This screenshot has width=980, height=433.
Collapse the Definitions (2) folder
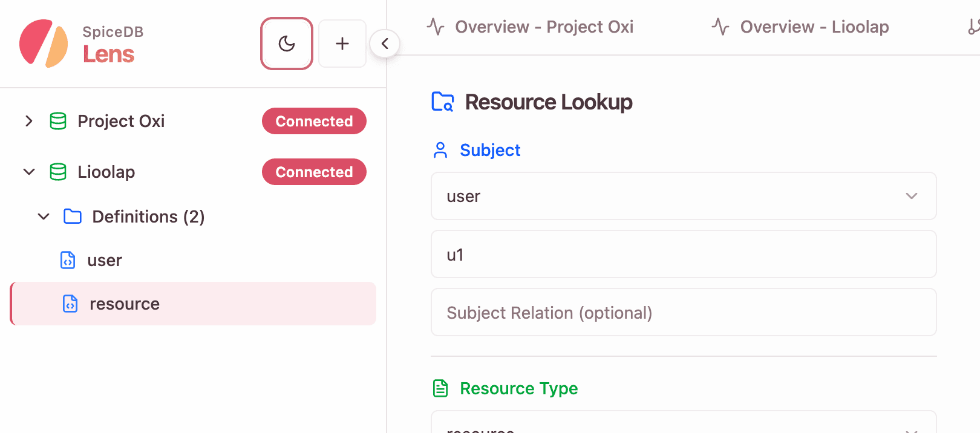point(44,217)
